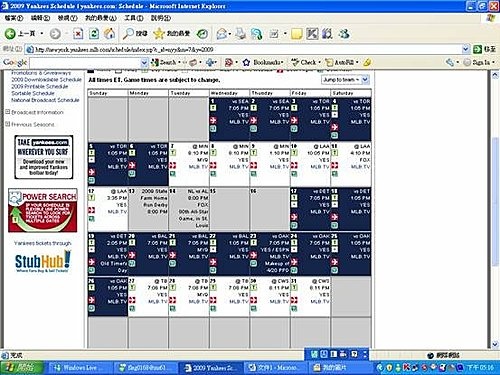The image size is (500, 375).
Task: Expand the address bar URL dropdown
Action: point(466,49)
